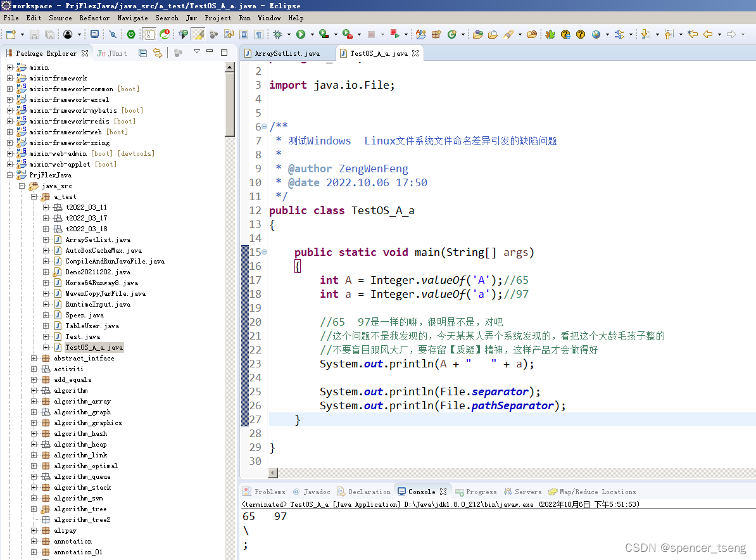The image size is (756, 560).
Task: Click the Show Whitespace Characters pilcrow icon
Action: [x=259, y=34]
